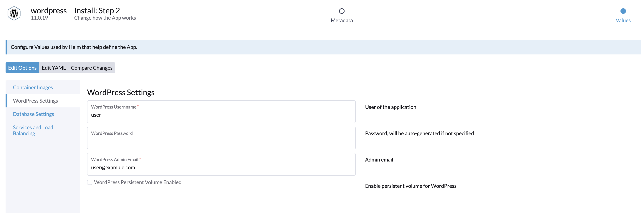The height and width of the screenshot is (213, 644).
Task: Click the WordPress logo icon
Action: (14, 14)
